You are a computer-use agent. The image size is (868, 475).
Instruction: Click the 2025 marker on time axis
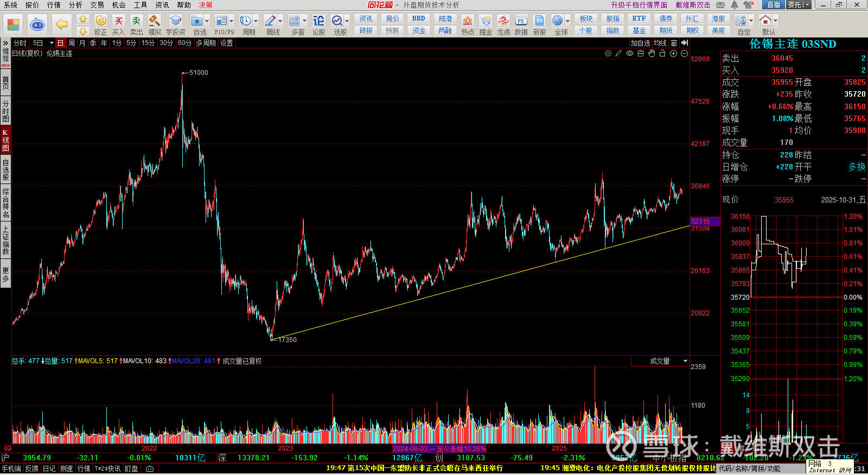point(559,448)
